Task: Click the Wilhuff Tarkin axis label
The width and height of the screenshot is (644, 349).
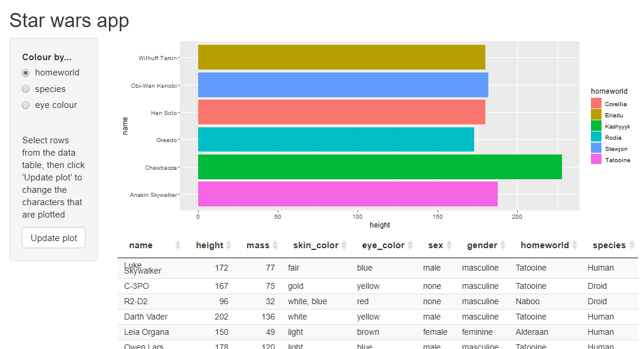Action: coord(157,58)
